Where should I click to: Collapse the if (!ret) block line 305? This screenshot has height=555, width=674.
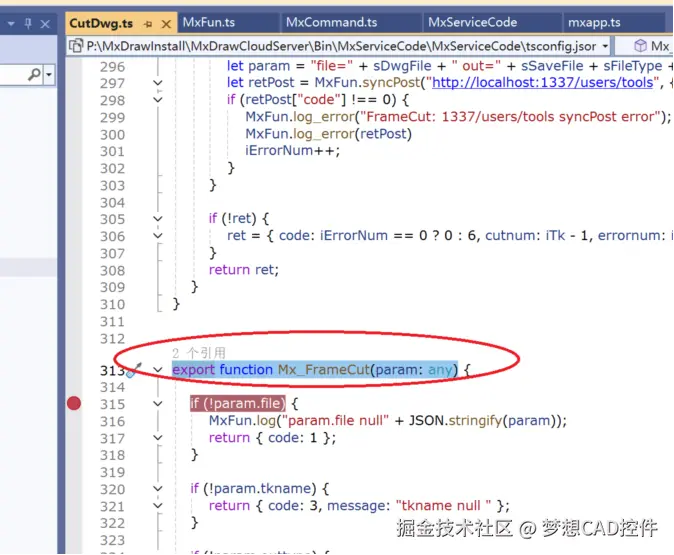(158, 219)
